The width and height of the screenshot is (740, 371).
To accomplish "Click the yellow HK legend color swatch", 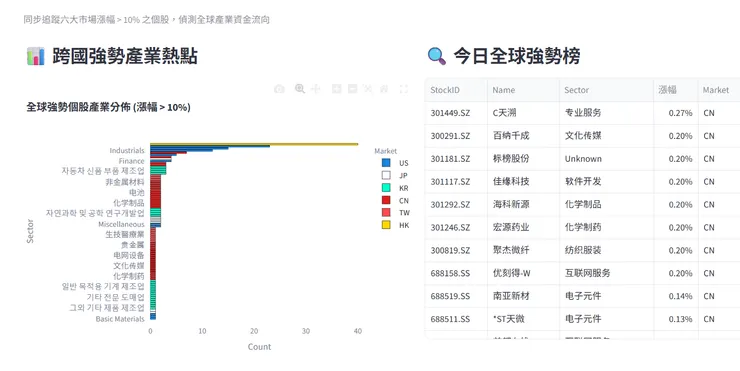I will 386,225.
